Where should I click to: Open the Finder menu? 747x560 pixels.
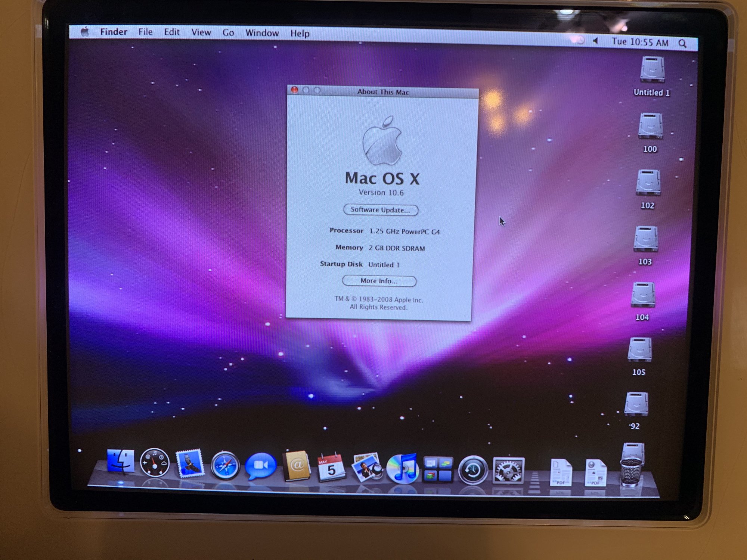point(114,32)
